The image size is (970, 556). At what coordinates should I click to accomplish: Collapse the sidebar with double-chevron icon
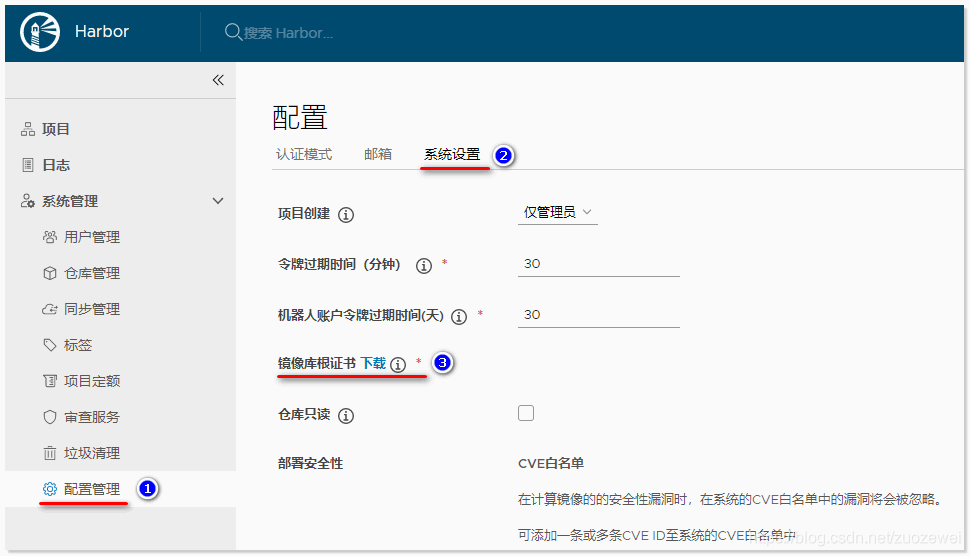click(218, 80)
